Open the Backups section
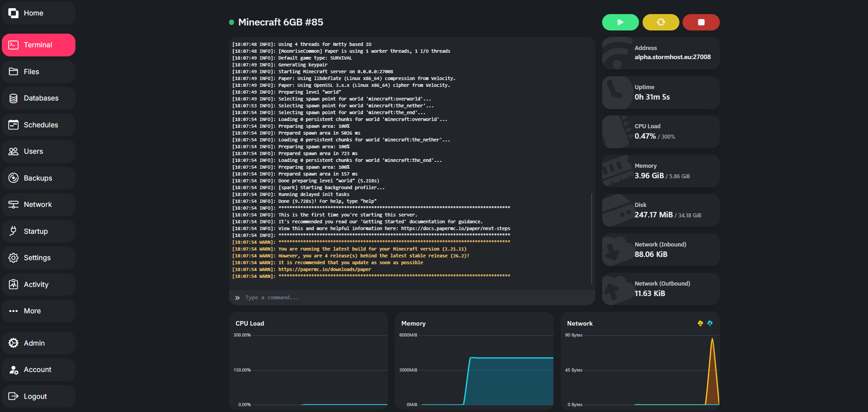 tap(39, 178)
